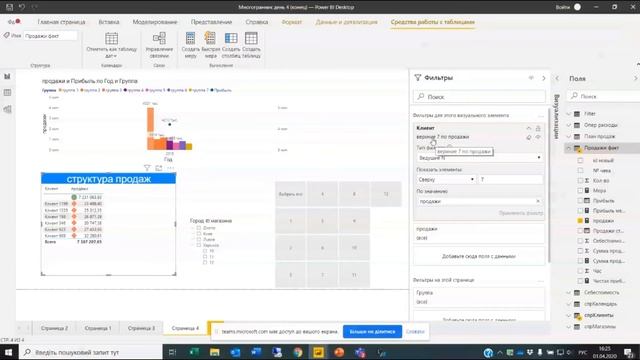Viewport: 640px width, 360px height.
Task: Switch to Data view in left sidebar
Action: (7, 93)
